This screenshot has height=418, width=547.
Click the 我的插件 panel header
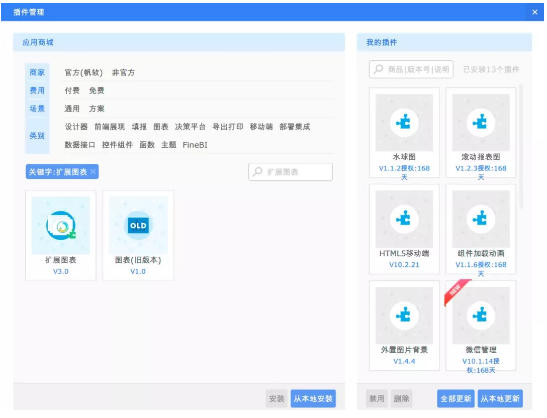click(x=444, y=42)
